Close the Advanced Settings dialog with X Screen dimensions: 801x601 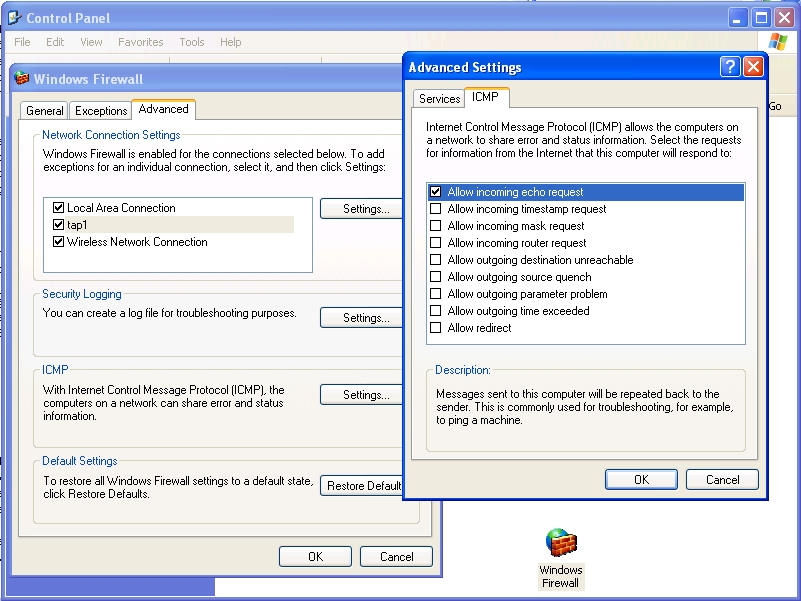coord(753,67)
